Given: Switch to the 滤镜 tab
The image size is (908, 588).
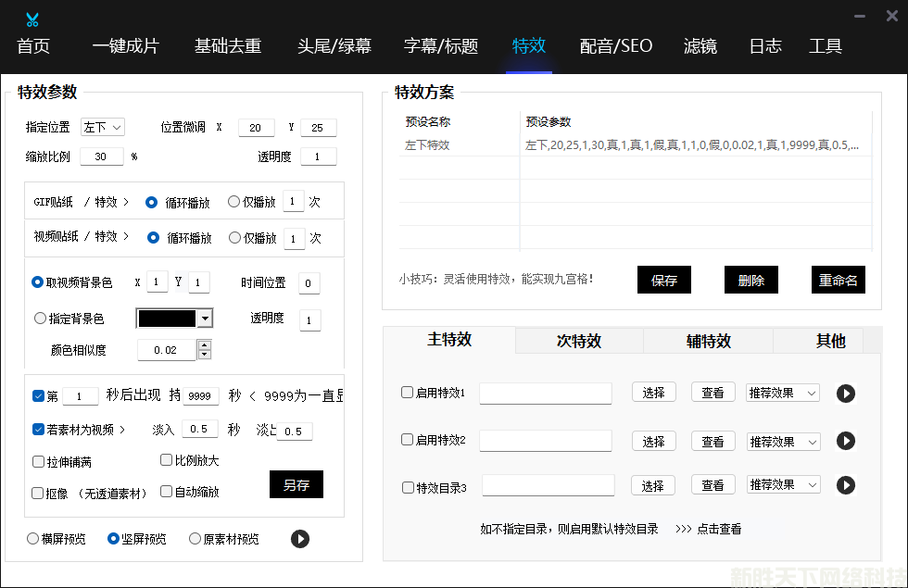Looking at the screenshot, I should click(700, 46).
